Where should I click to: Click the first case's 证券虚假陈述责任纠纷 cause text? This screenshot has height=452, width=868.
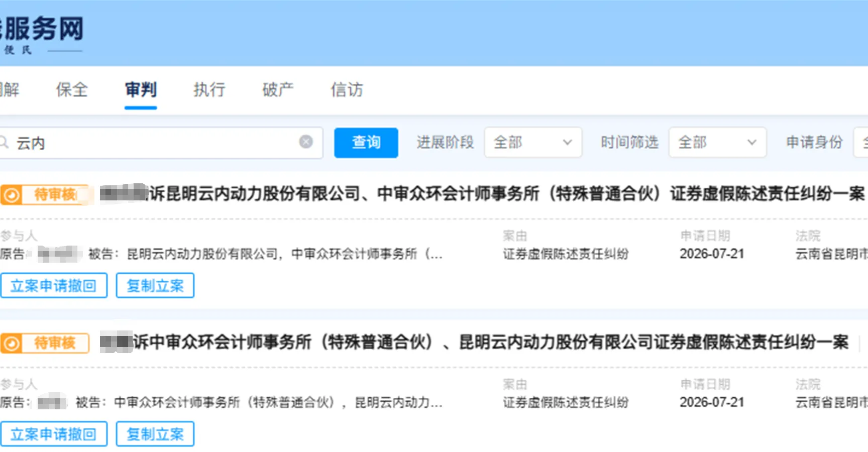pos(566,254)
